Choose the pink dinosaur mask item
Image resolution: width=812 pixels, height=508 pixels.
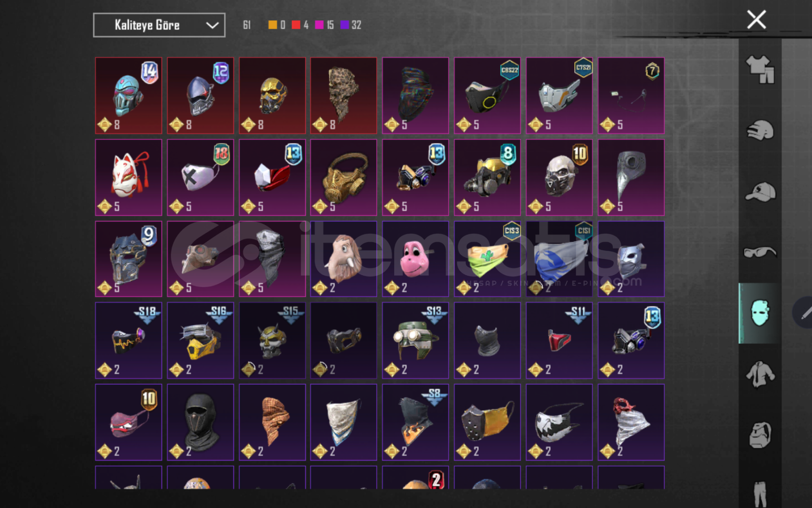click(x=415, y=259)
